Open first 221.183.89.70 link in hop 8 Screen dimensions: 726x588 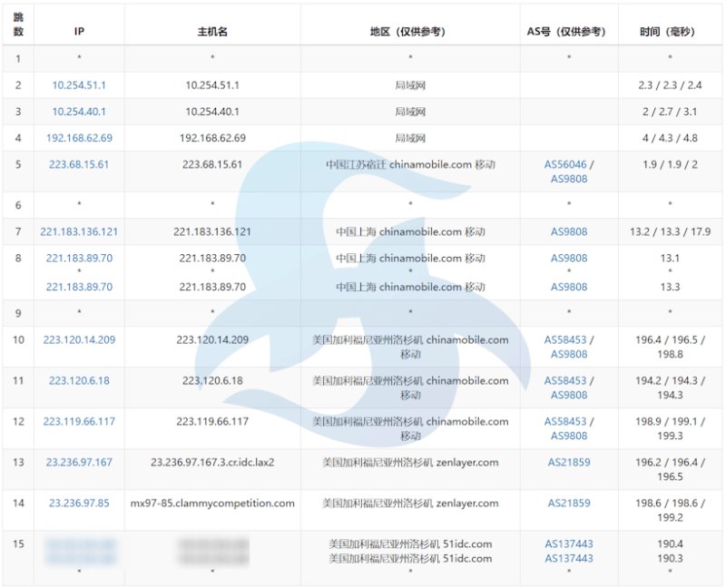(79, 258)
